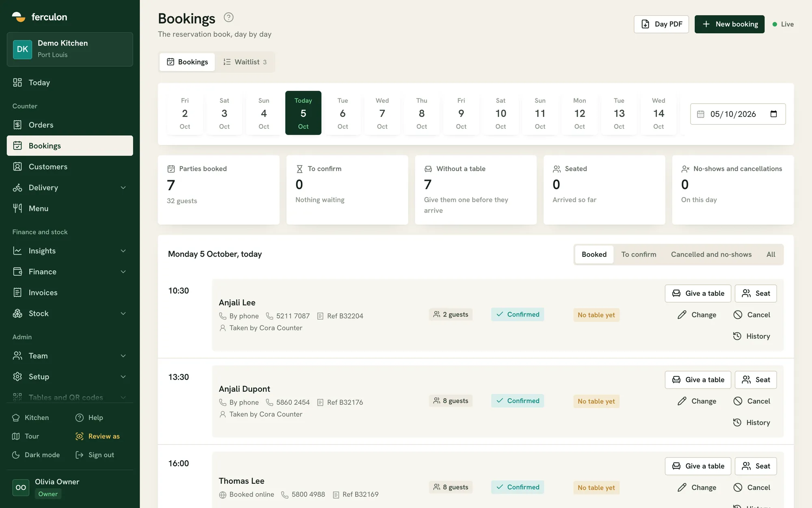
Task: Select Sat 10 Oct in date strip
Action: (501, 113)
